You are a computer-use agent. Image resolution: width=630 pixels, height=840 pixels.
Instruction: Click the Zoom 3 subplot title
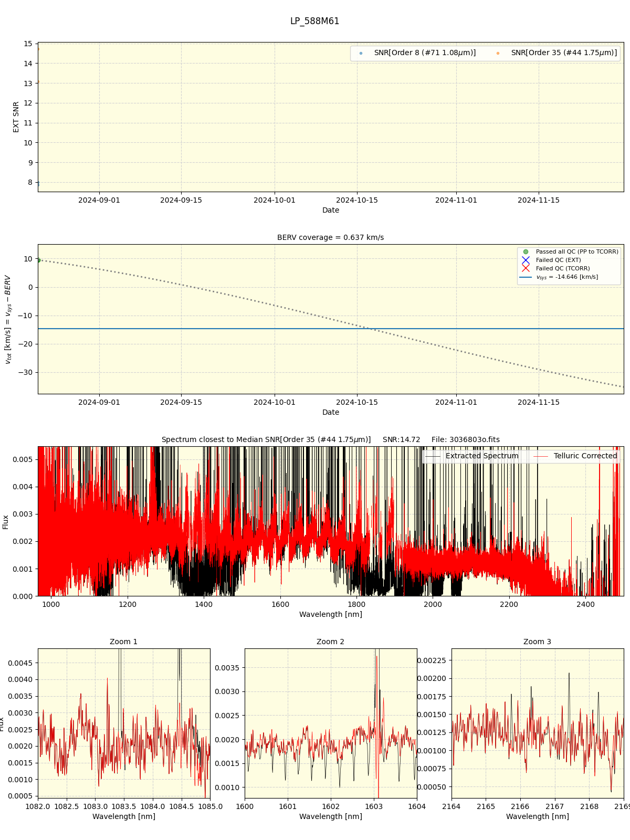coord(537,642)
